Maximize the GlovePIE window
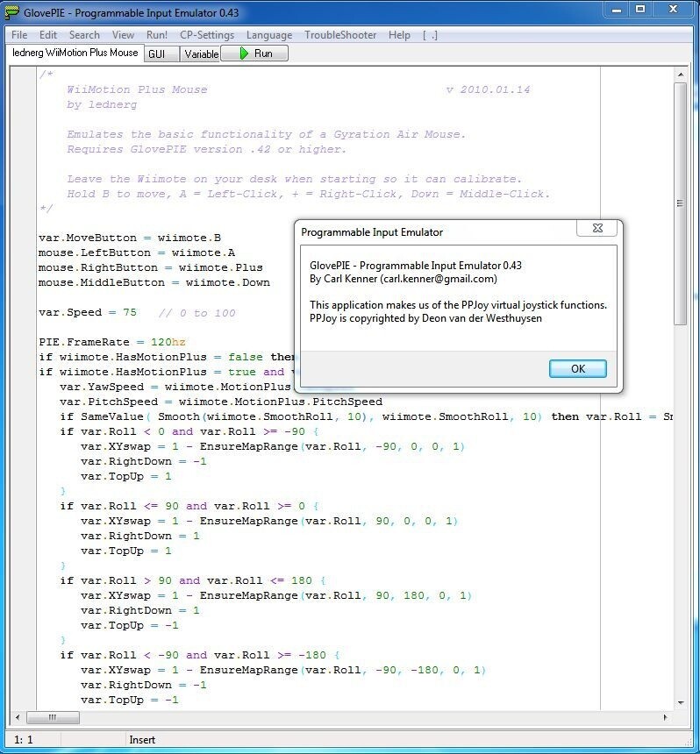The width and height of the screenshot is (700, 754). coord(640,10)
